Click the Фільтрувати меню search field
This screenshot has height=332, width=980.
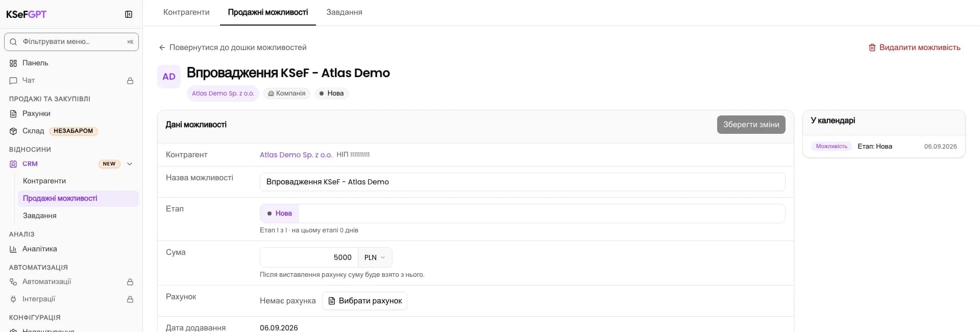[x=71, y=42]
